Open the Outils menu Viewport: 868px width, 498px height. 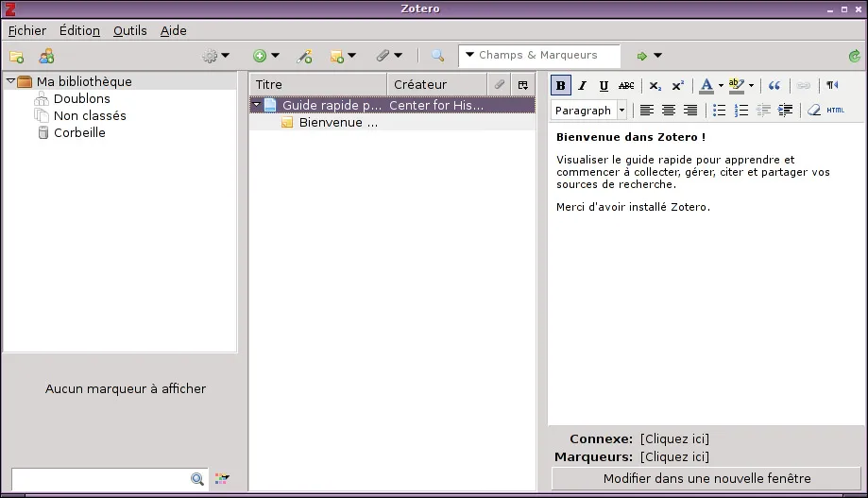click(129, 30)
